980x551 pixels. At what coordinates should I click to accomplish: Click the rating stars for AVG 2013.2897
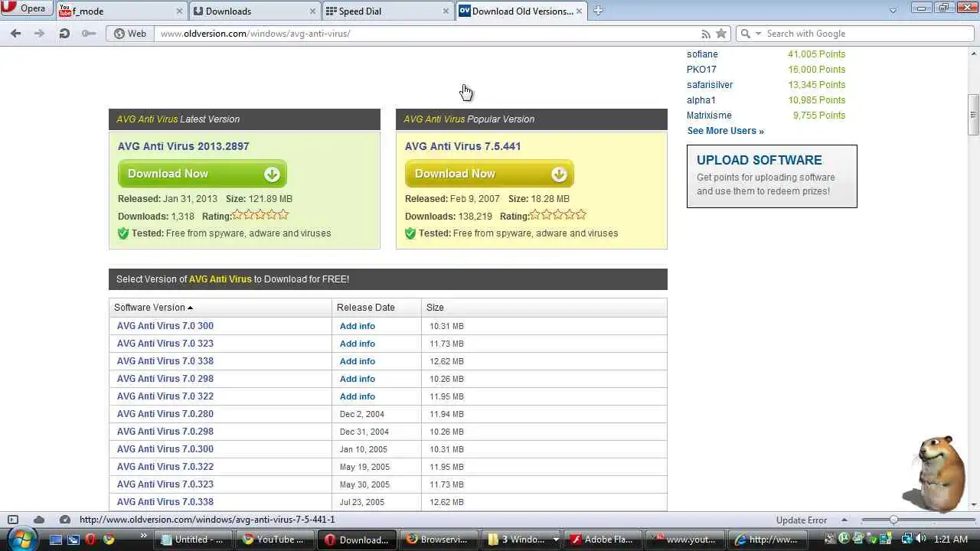click(x=260, y=215)
